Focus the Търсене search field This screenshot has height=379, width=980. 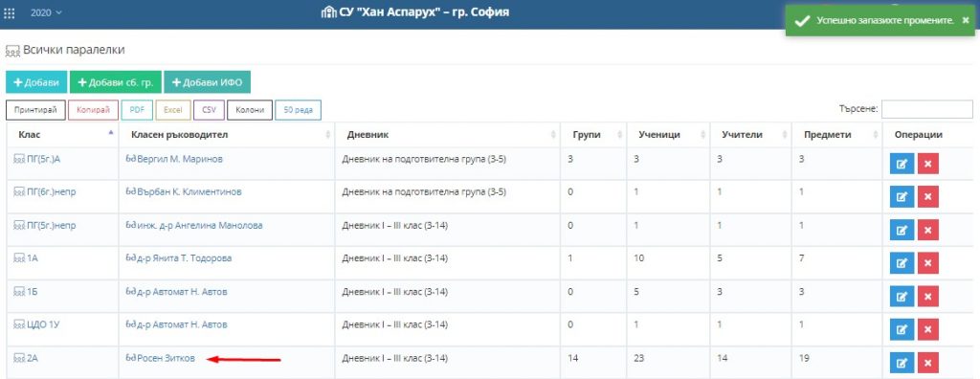coord(926,109)
